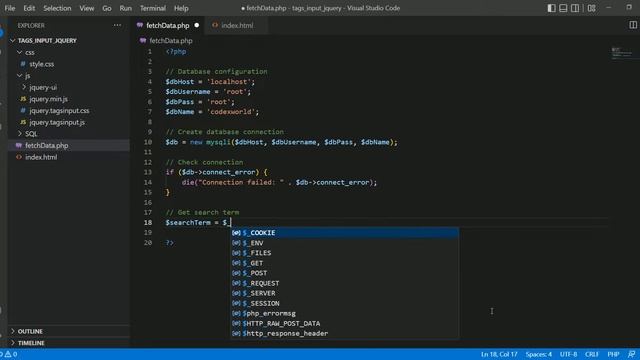Choose $_REQUEST suggestion
Screen dimensions: 640x360
[345, 283]
